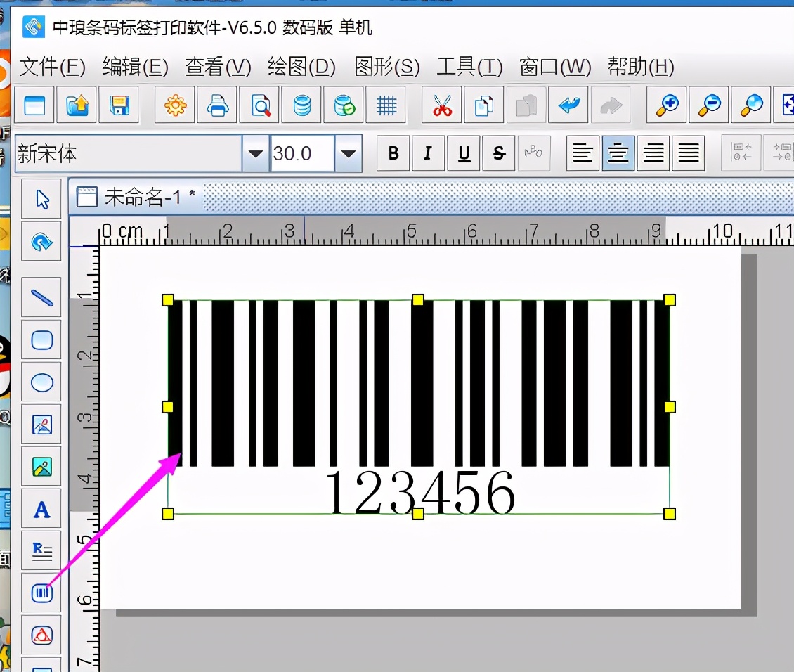This screenshot has width=794, height=672.
Task: Create a new label document
Action: point(34,105)
